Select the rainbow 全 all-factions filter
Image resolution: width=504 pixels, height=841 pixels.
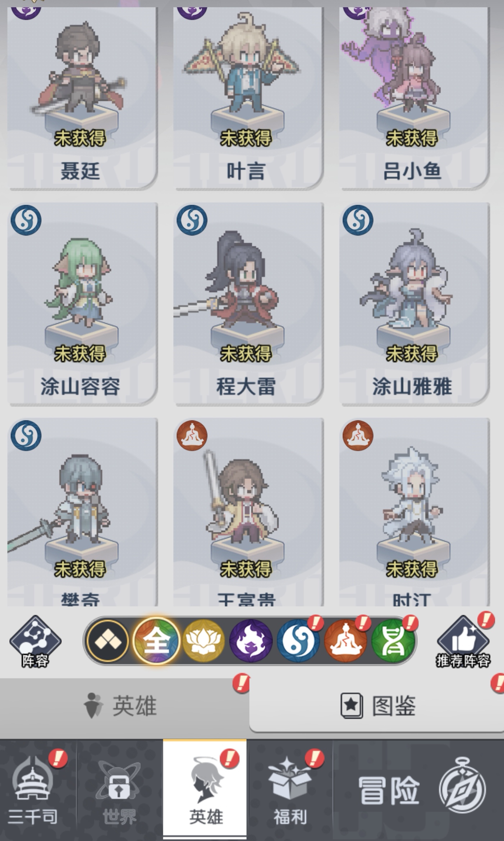[156, 641]
